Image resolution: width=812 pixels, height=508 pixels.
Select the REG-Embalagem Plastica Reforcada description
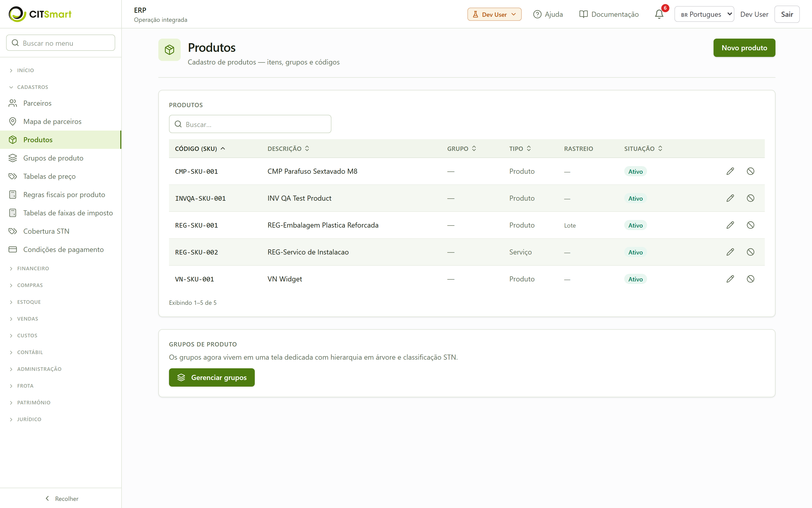323,225
